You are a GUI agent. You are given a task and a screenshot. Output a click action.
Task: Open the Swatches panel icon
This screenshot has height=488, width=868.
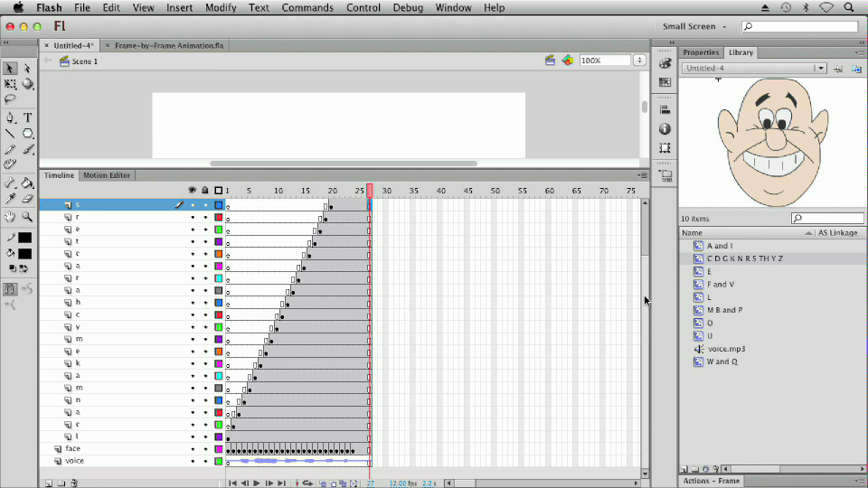(665, 82)
